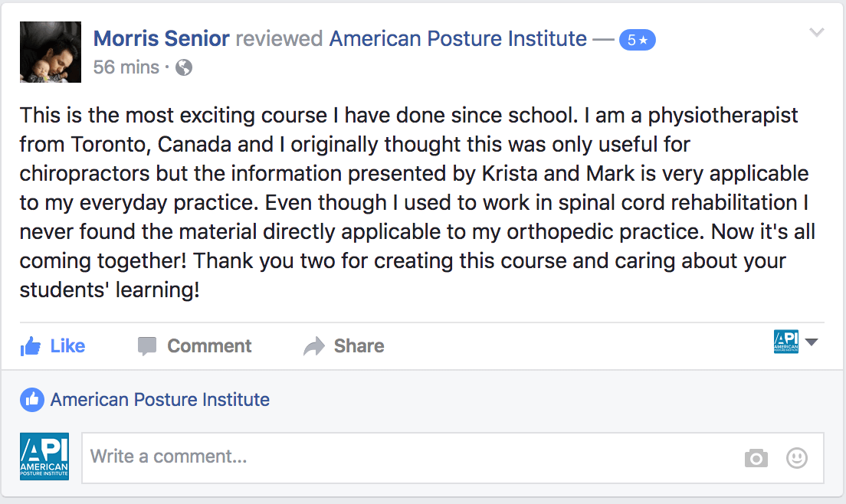Click the speech bubble Comment icon
Image resolution: width=846 pixels, height=504 pixels.
(147, 346)
